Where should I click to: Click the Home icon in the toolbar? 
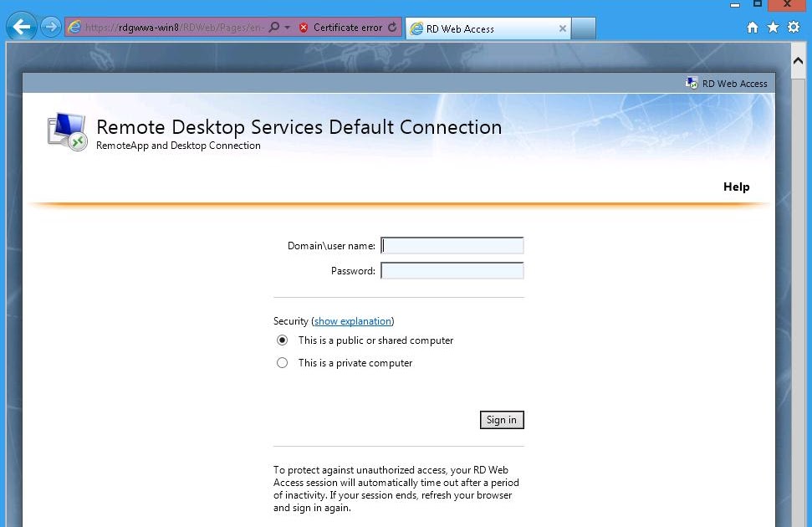(x=752, y=27)
